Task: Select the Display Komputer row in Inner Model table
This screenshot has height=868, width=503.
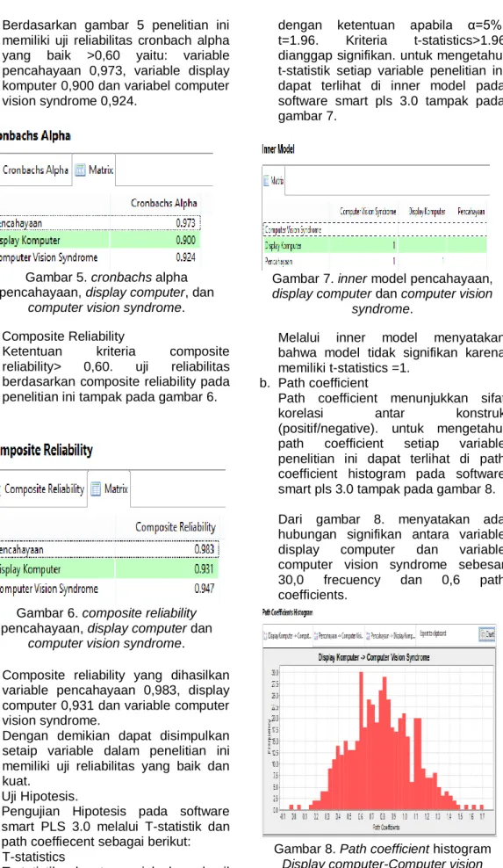Action: (375, 245)
